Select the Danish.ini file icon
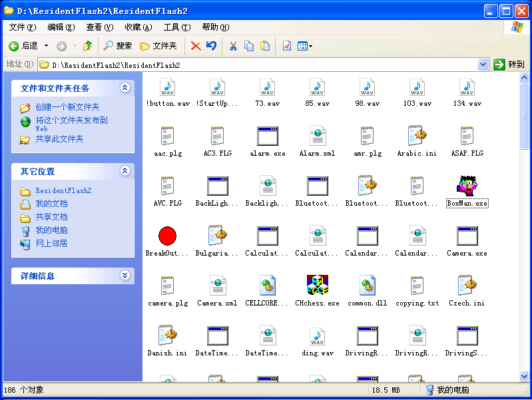 point(167,335)
